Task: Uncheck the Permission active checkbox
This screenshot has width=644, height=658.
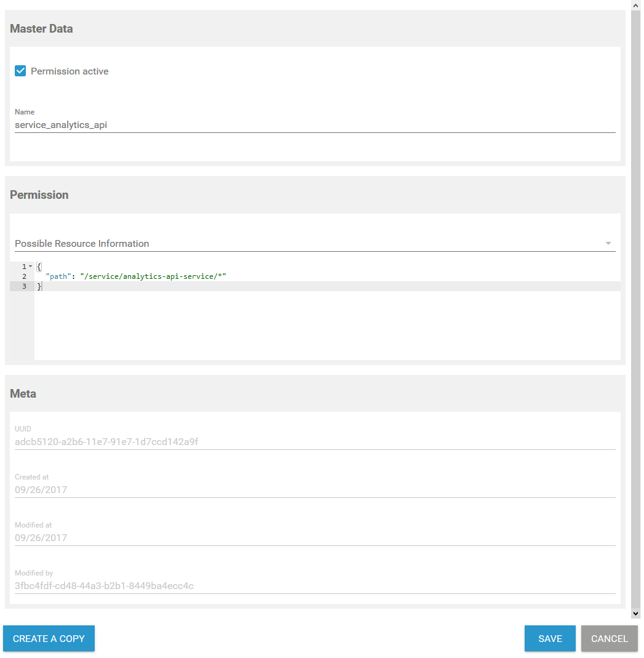Action: click(x=20, y=71)
